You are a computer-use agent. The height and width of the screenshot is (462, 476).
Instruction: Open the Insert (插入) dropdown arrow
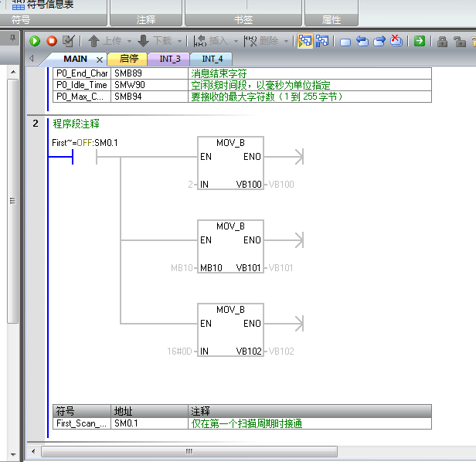(x=235, y=41)
